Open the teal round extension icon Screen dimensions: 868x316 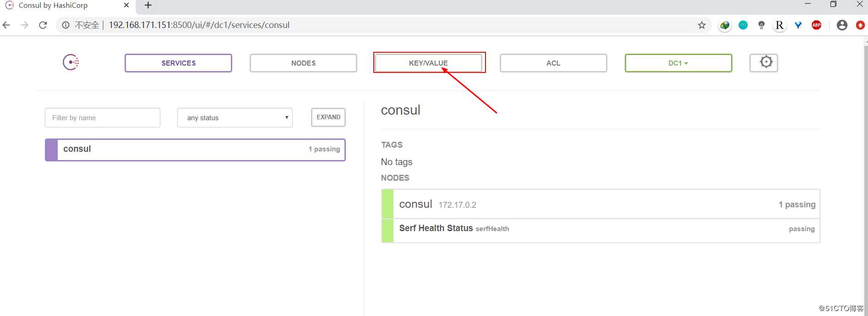click(x=743, y=25)
